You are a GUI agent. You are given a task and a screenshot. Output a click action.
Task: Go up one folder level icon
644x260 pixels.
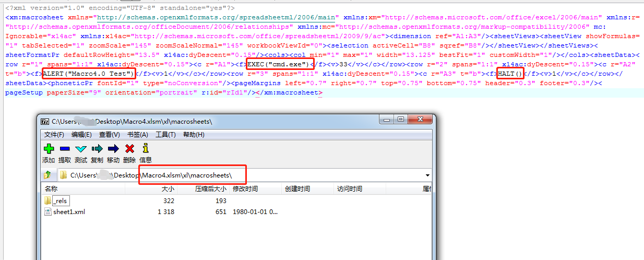point(47,175)
